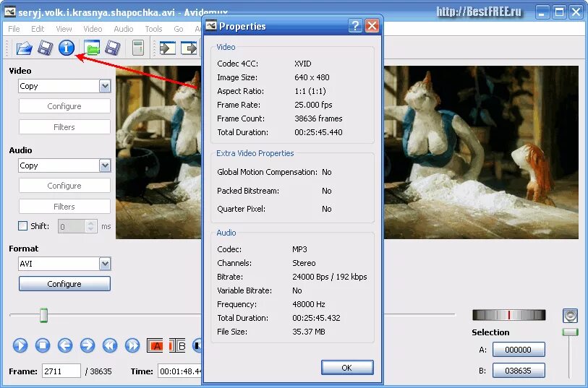
Task: Click the Frame number field showing 2711
Action: [61, 371]
